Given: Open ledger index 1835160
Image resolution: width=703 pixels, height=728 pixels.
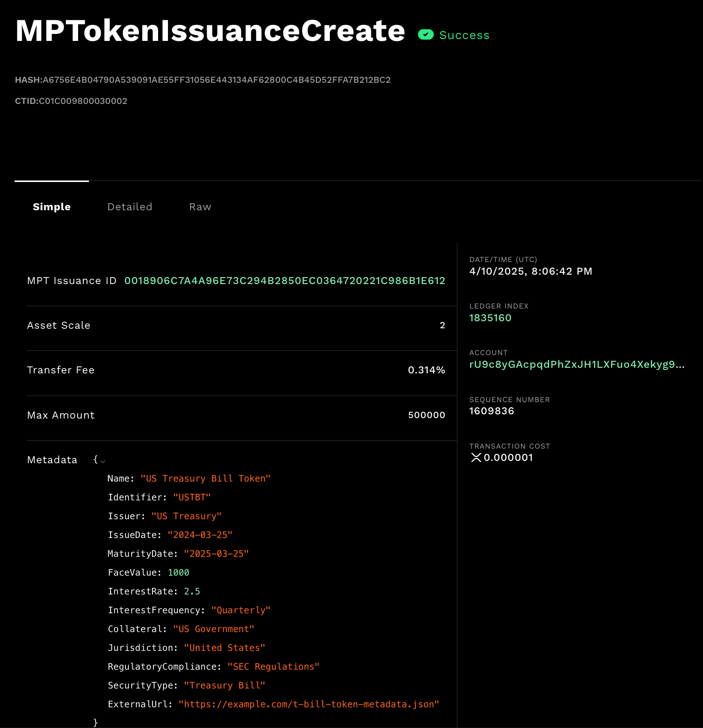Looking at the screenshot, I should [490, 318].
